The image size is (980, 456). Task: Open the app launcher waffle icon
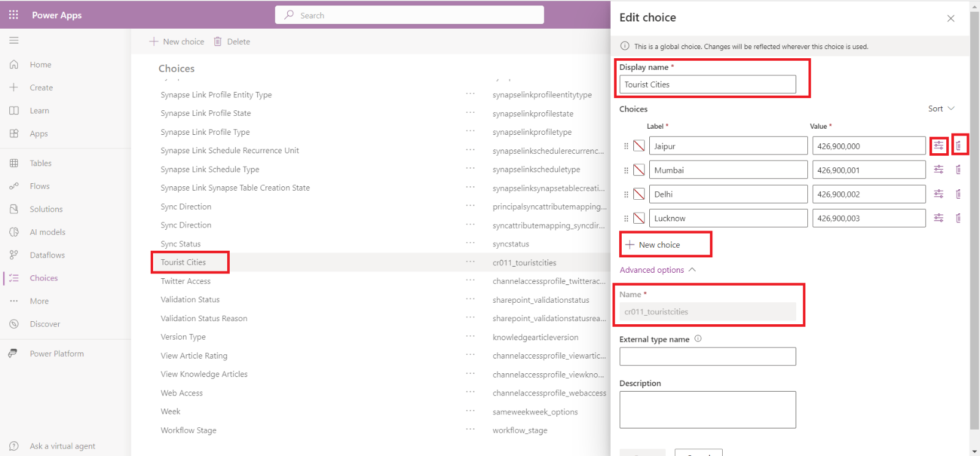[13, 15]
